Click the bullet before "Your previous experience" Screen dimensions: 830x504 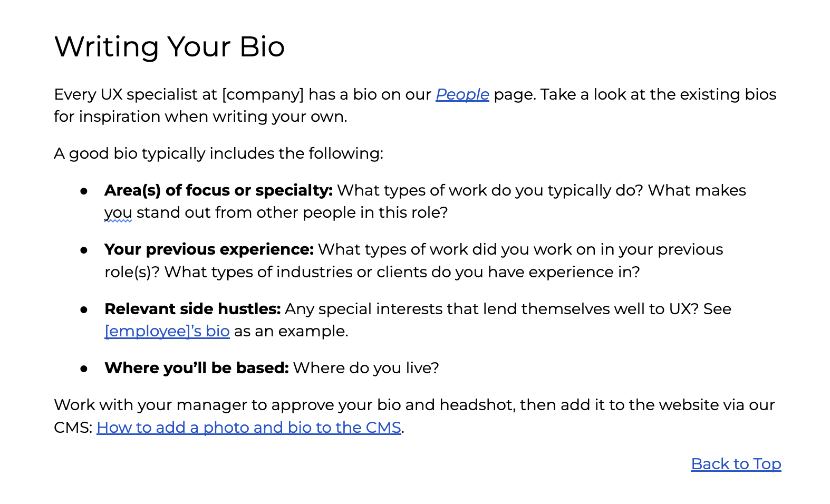[84, 250]
